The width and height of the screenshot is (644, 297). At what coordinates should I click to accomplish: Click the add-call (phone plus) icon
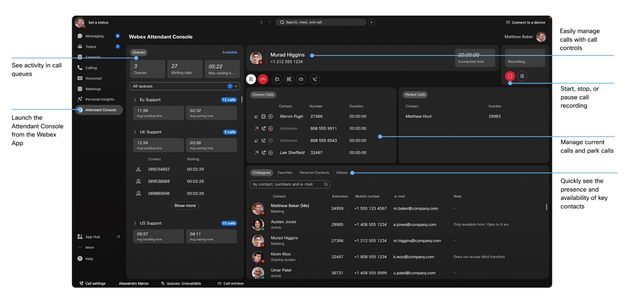point(315,79)
